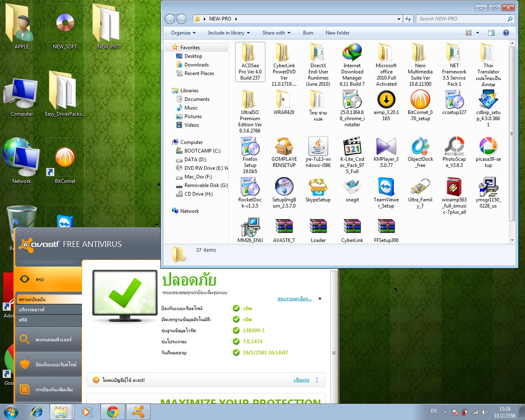Select the TeamViewer_Setup file

click(x=386, y=193)
